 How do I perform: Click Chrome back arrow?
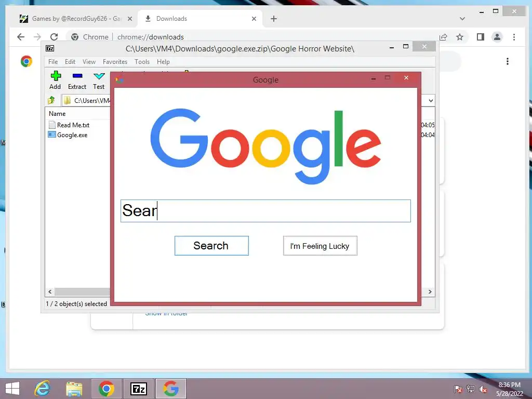[x=21, y=37]
